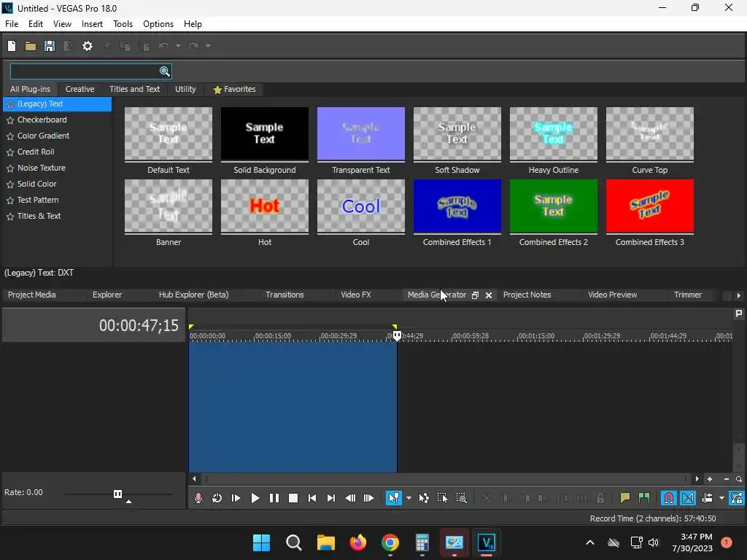The height and width of the screenshot is (560, 747).
Task: Select the Envelope Edit tool
Action: click(x=424, y=498)
